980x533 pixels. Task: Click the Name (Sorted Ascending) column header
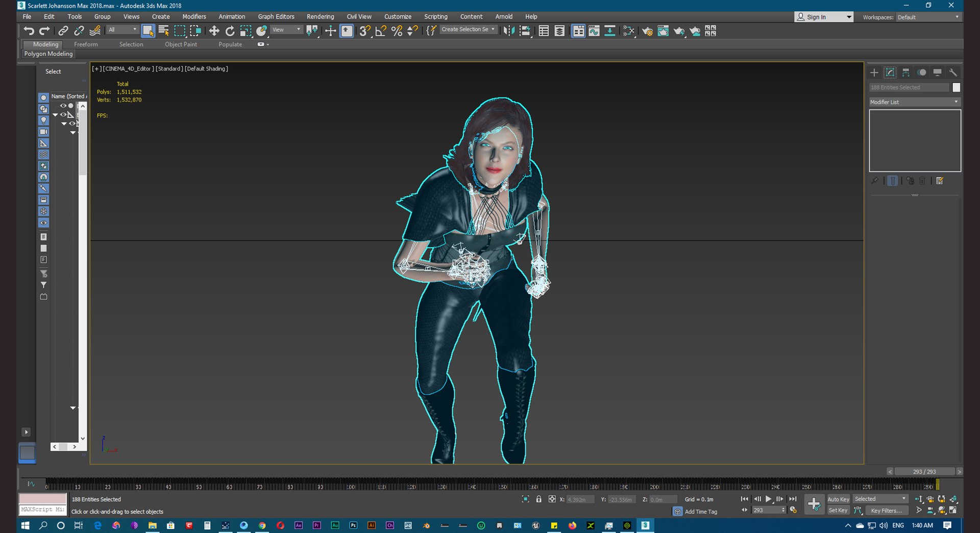point(68,96)
